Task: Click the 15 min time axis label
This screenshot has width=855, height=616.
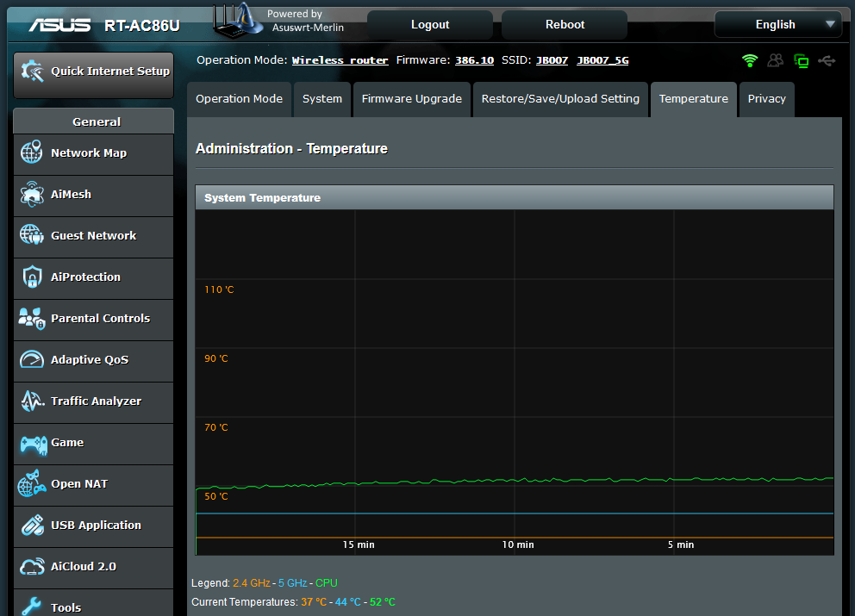Action: tap(359, 544)
